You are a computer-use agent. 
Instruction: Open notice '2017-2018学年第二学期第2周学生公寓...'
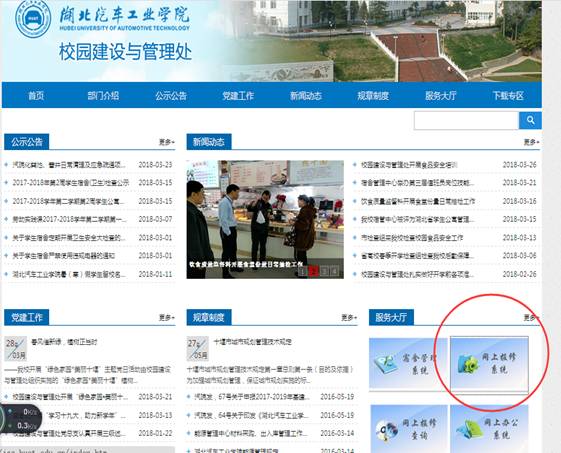(x=68, y=201)
